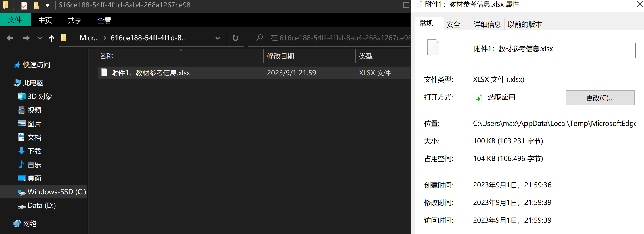
Task: Open the 下载 folder in the sidebar
Action: point(30,151)
